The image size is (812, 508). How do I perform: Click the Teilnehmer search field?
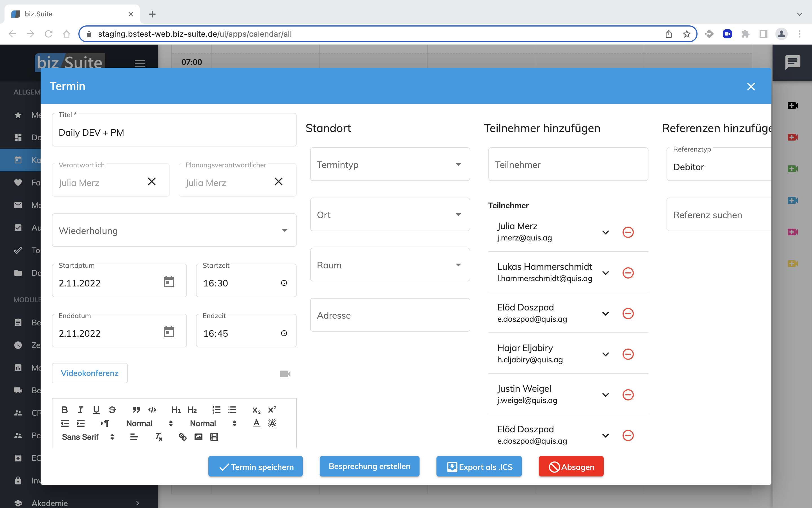pos(568,164)
